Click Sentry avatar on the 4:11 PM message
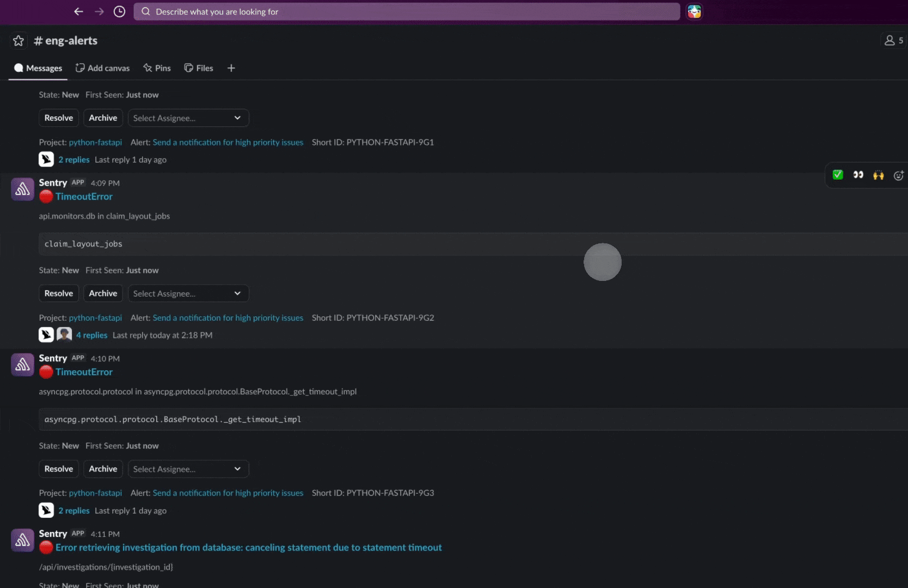Screen dimensions: 908x588 point(22,540)
